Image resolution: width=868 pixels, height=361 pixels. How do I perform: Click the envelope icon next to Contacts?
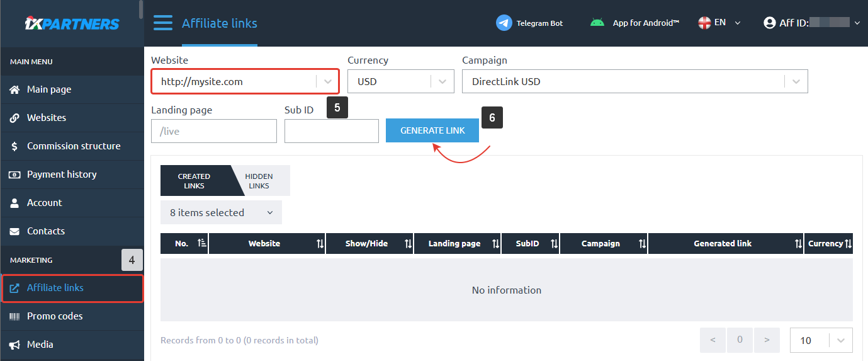tap(14, 231)
